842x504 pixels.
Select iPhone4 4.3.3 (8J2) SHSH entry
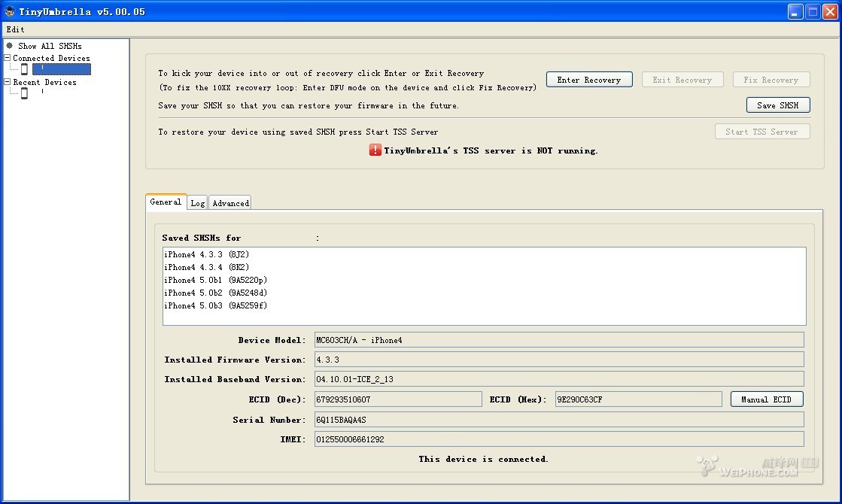[x=207, y=254]
